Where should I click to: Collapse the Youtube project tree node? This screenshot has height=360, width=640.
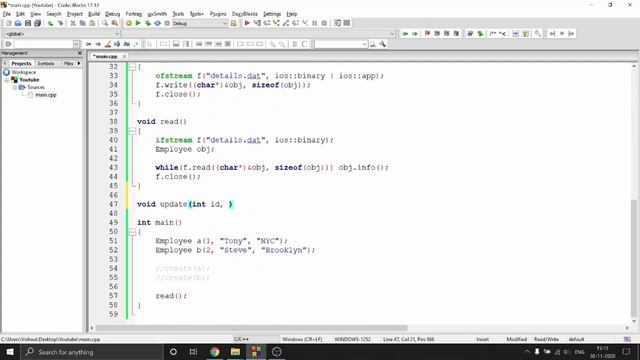(7, 80)
